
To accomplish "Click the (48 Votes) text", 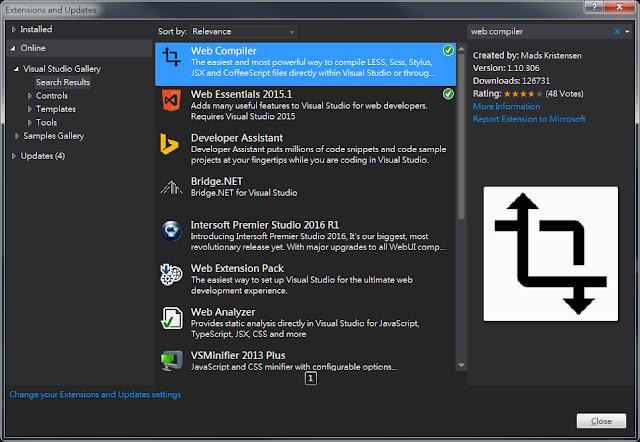I will click(x=564, y=94).
